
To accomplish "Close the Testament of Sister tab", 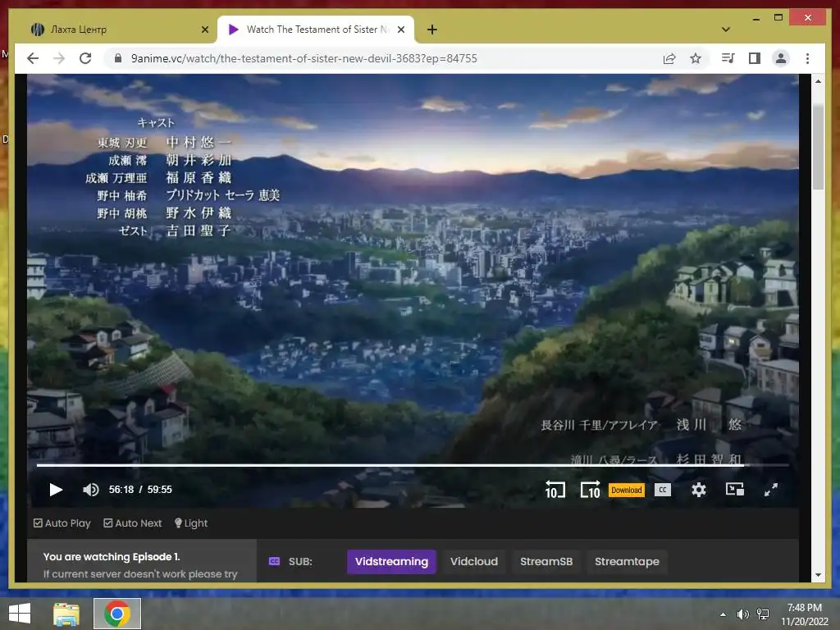I will pyautogui.click(x=400, y=30).
